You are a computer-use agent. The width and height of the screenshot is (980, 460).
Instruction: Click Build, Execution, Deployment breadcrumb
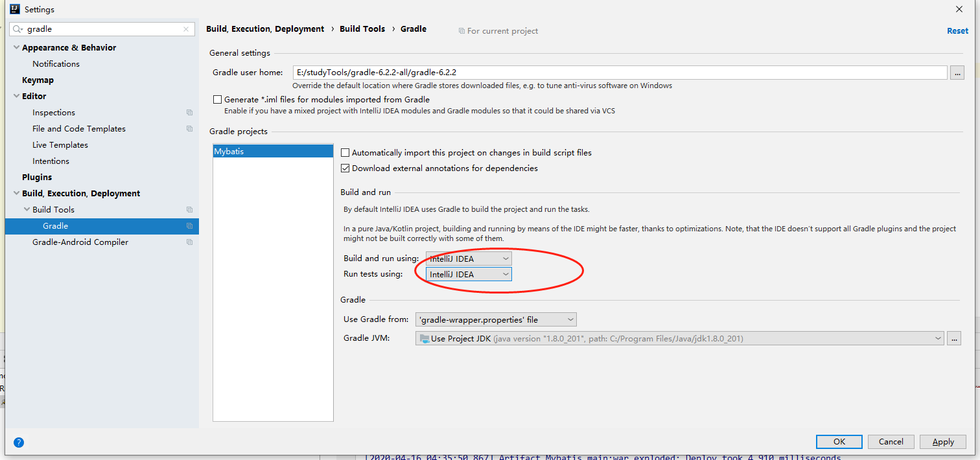tap(265, 29)
